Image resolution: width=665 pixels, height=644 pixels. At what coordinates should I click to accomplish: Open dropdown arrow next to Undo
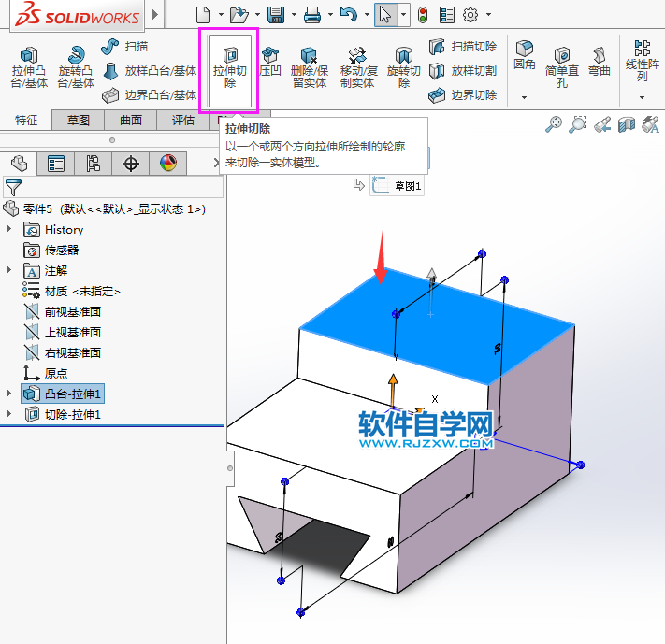[367, 15]
